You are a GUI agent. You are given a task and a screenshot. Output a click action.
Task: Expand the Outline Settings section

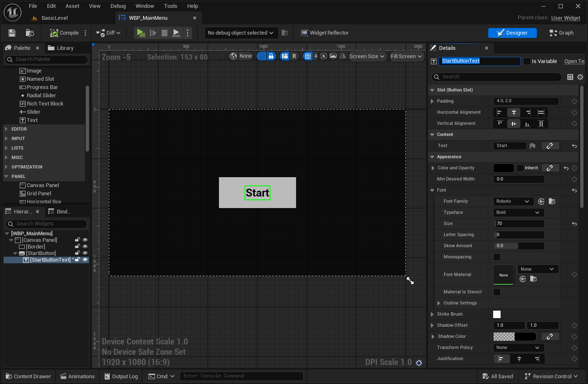coord(439,303)
